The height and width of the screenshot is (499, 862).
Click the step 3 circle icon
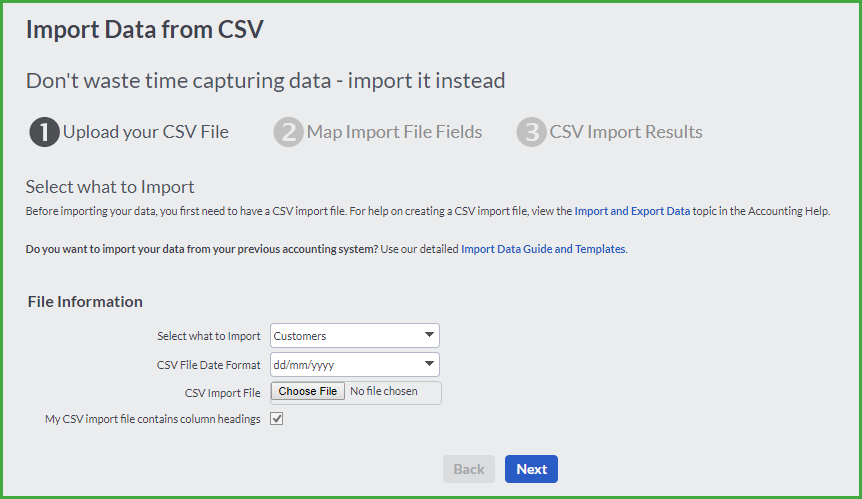click(x=532, y=132)
